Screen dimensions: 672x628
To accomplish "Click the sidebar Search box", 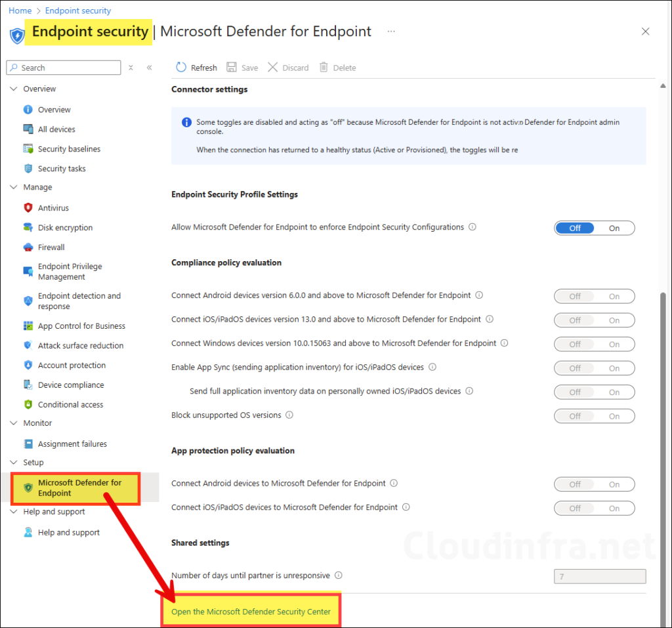I will tap(64, 68).
